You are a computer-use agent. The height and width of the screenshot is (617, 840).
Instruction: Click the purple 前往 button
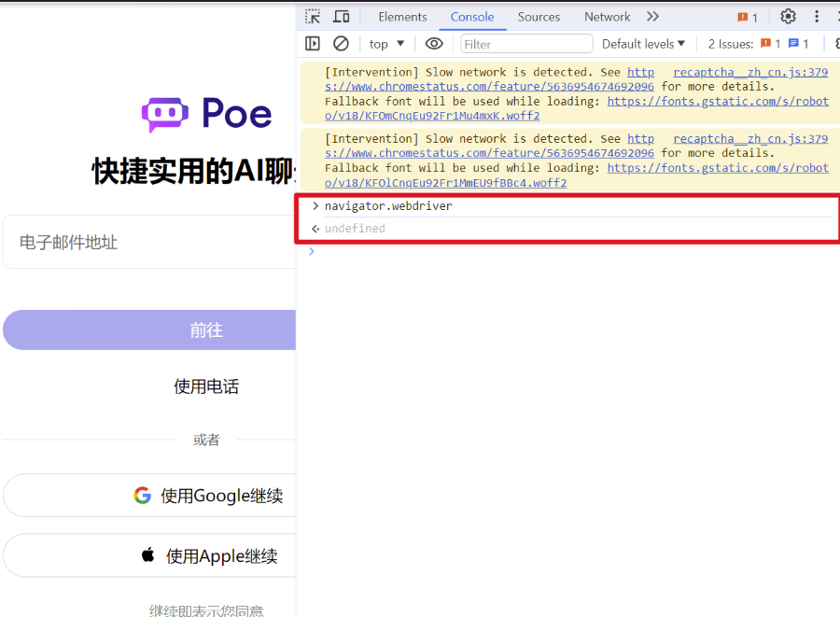149,330
